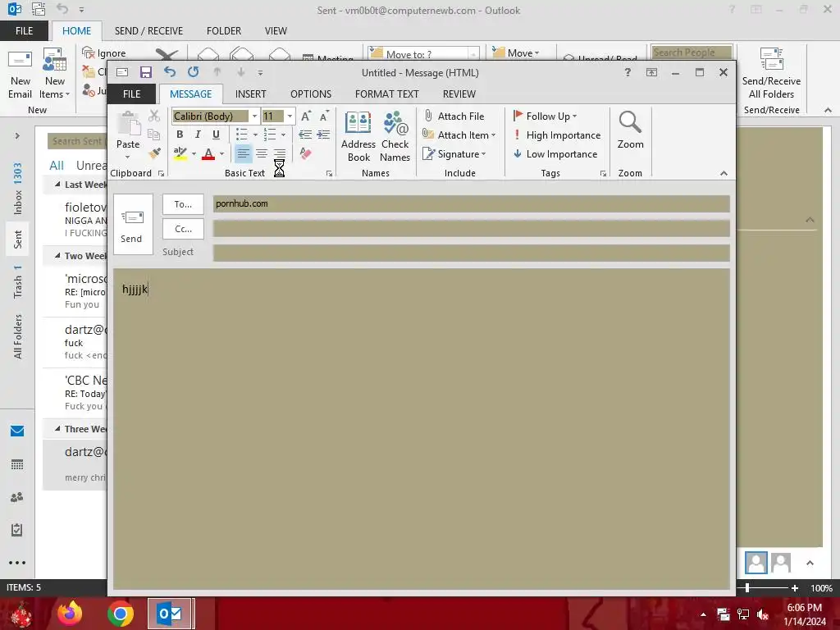Undo via quick access toolbar arrow

170,72
